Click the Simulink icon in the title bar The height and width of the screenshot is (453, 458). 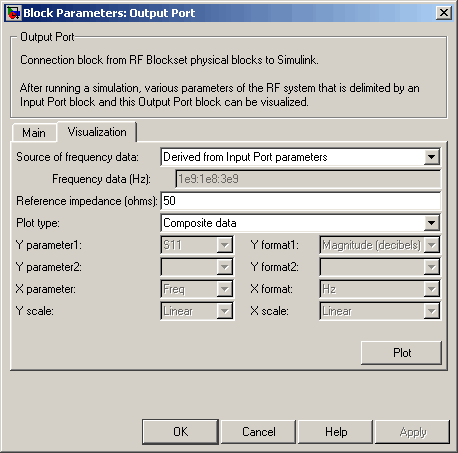pyautogui.click(x=14, y=13)
